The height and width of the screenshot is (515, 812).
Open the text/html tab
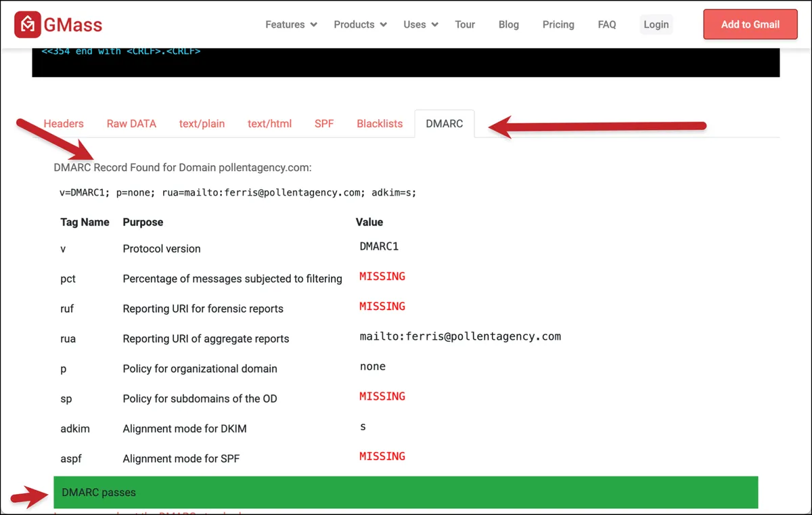(x=269, y=124)
